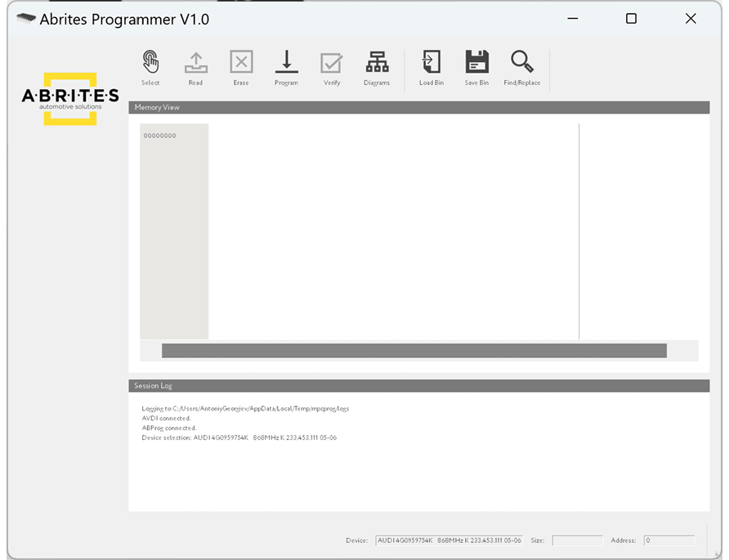Click the Size input field

(x=577, y=540)
